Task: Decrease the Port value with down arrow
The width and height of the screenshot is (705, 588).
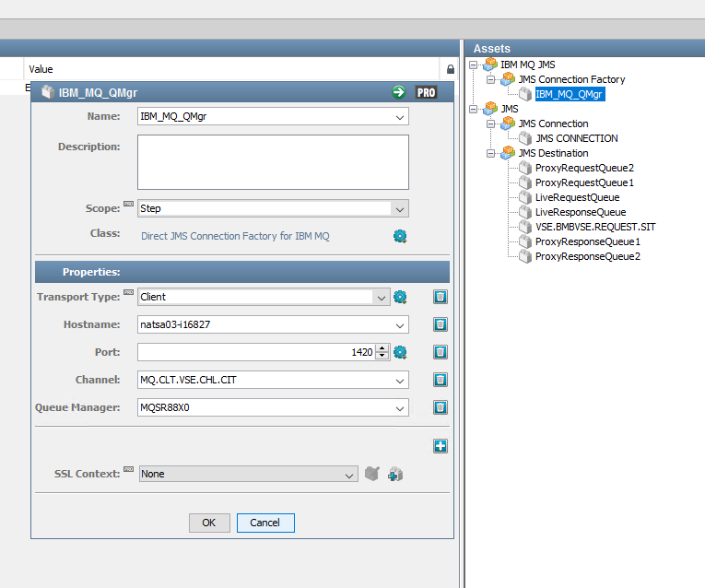Action: 382,356
